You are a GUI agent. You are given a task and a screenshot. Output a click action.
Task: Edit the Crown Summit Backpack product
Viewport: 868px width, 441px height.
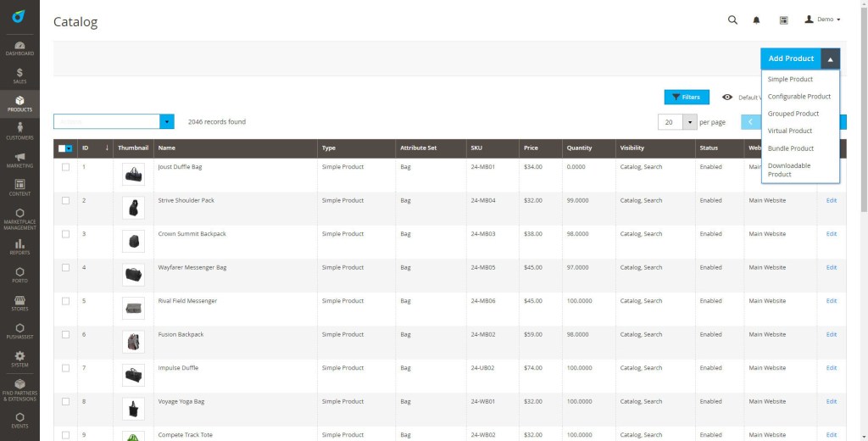click(x=831, y=234)
